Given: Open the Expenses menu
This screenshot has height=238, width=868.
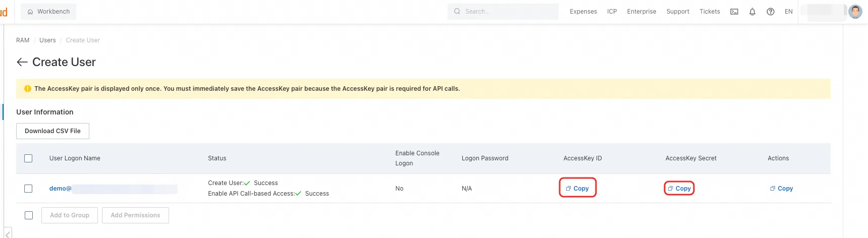Looking at the screenshot, I should 583,12.
